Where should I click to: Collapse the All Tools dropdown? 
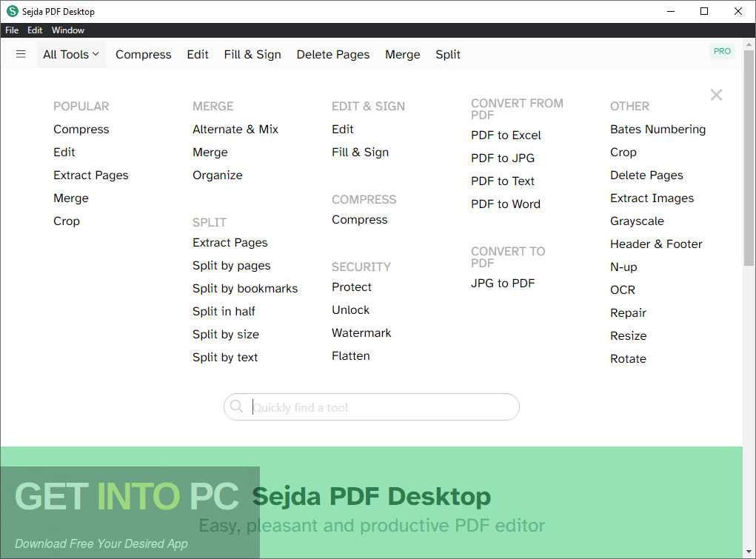point(71,55)
